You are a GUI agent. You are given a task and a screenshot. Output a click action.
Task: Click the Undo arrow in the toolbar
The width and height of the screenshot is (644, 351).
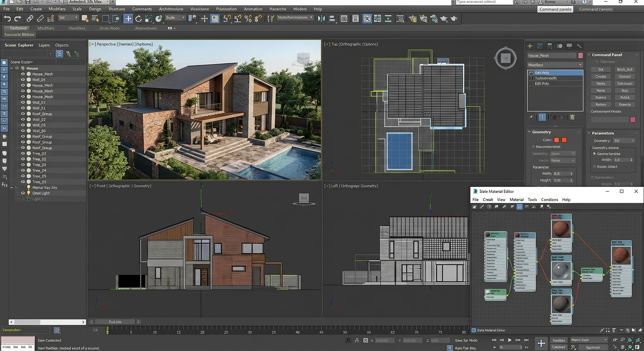pos(7,18)
